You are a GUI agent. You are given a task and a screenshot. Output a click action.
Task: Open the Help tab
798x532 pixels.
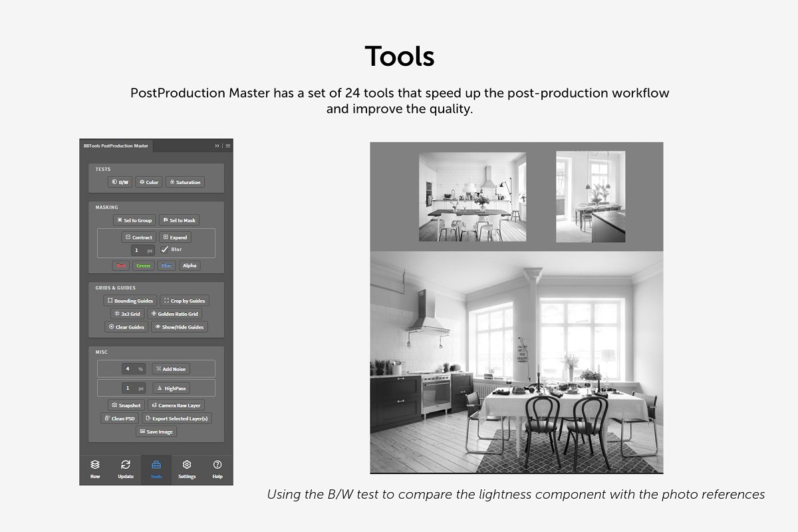click(x=217, y=469)
